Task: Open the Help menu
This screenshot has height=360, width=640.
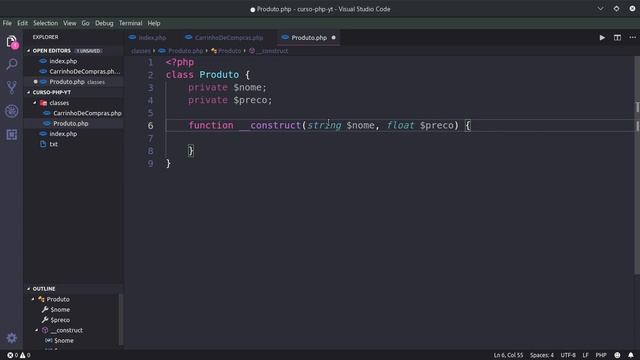Action: coord(154,23)
